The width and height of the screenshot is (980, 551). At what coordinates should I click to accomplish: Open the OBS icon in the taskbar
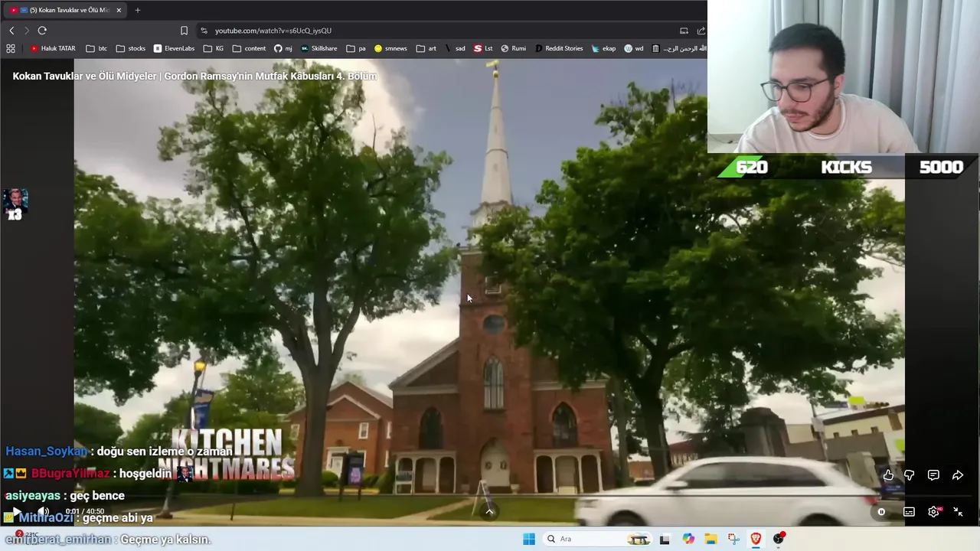tap(779, 539)
